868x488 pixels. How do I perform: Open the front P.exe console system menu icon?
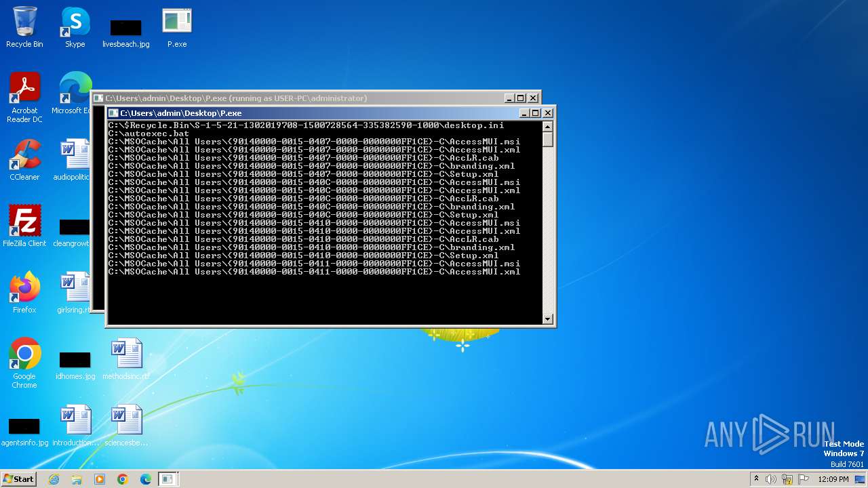tap(114, 113)
